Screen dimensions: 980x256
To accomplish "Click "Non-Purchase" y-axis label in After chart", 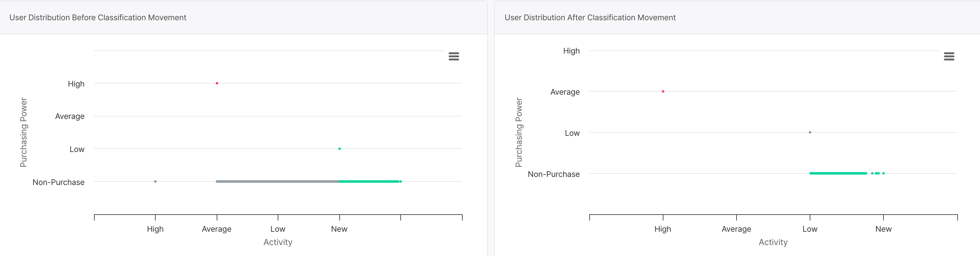I will (x=554, y=174).
